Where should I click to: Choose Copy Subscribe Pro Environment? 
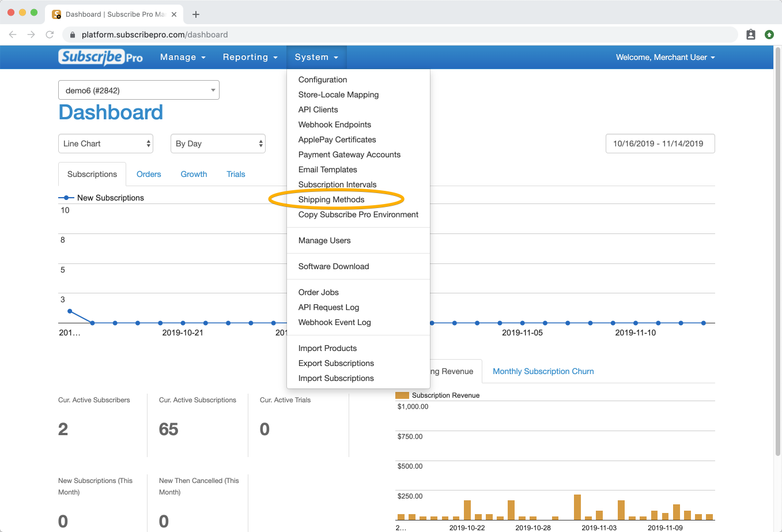[x=358, y=214]
